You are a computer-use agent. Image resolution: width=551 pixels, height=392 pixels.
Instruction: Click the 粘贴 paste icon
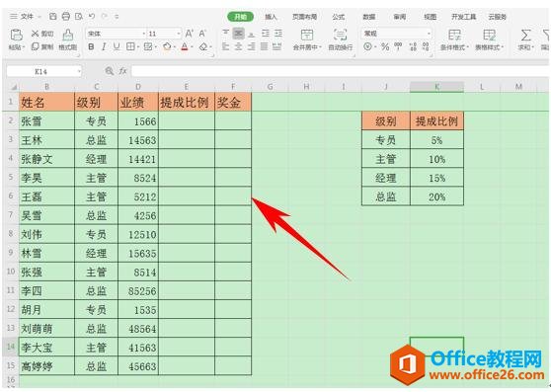pos(17,35)
